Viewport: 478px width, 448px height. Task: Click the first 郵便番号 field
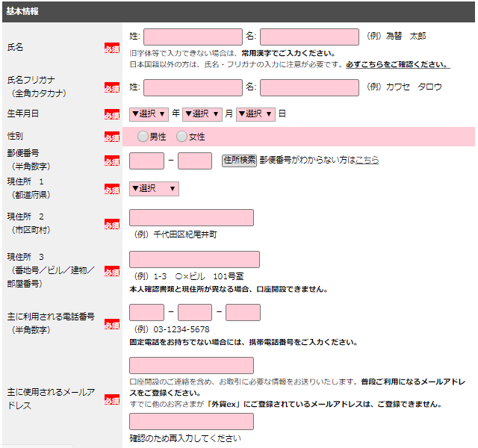coord(146,161)
